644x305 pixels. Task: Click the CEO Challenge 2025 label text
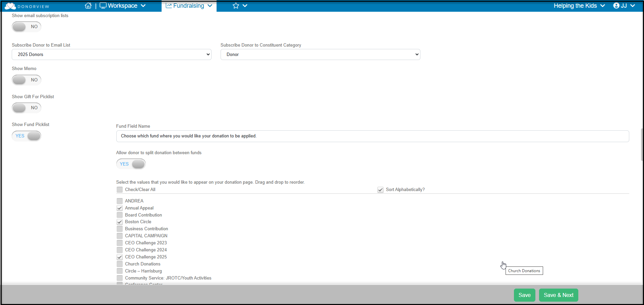(146, 257)
